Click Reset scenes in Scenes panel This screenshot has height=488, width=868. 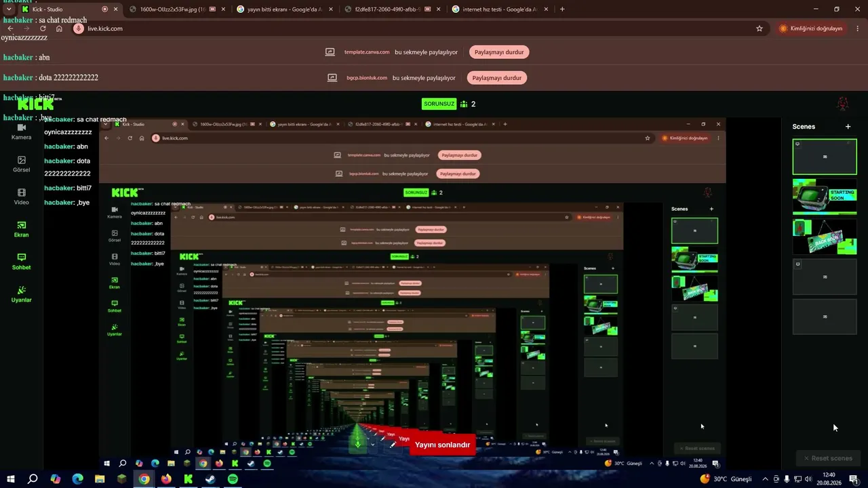828,458
